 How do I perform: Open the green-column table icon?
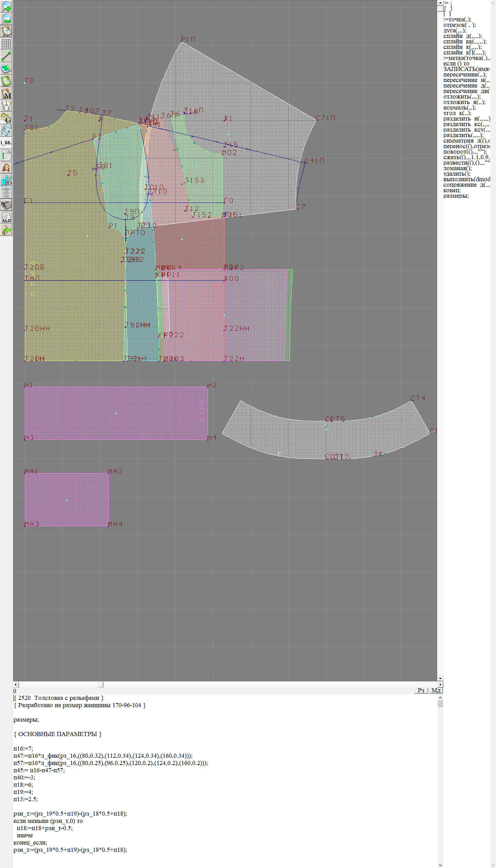coord(6,155)
